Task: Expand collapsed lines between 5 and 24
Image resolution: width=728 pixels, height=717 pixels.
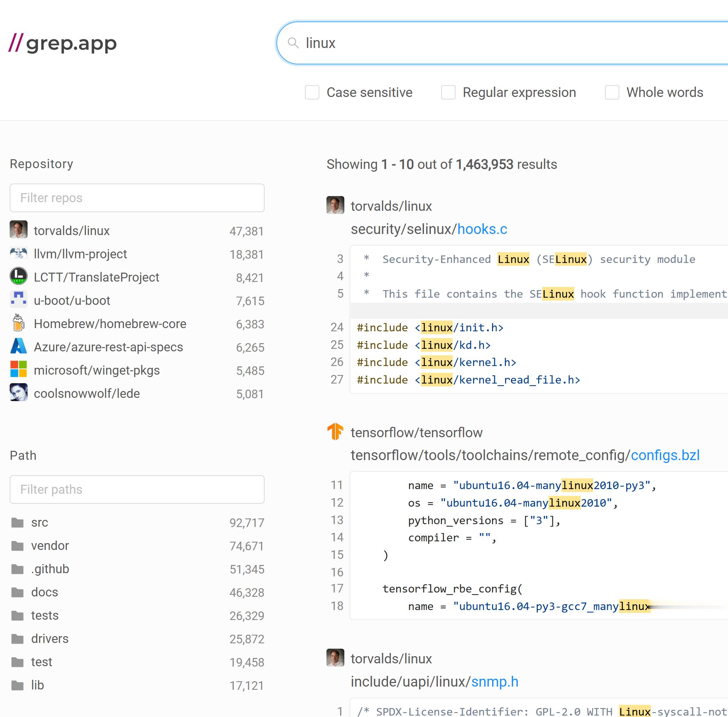Action: [x=539, y=311]
